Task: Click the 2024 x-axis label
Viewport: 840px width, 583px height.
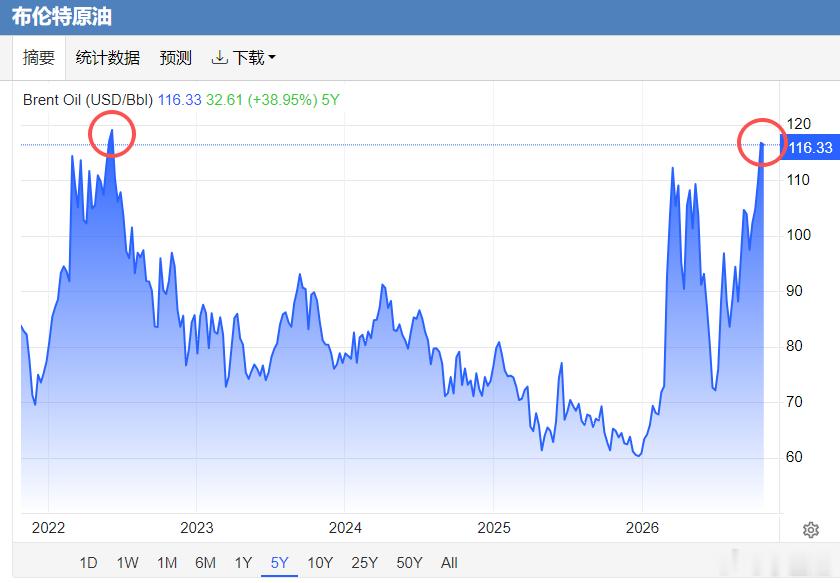Action: pos(345,528)
